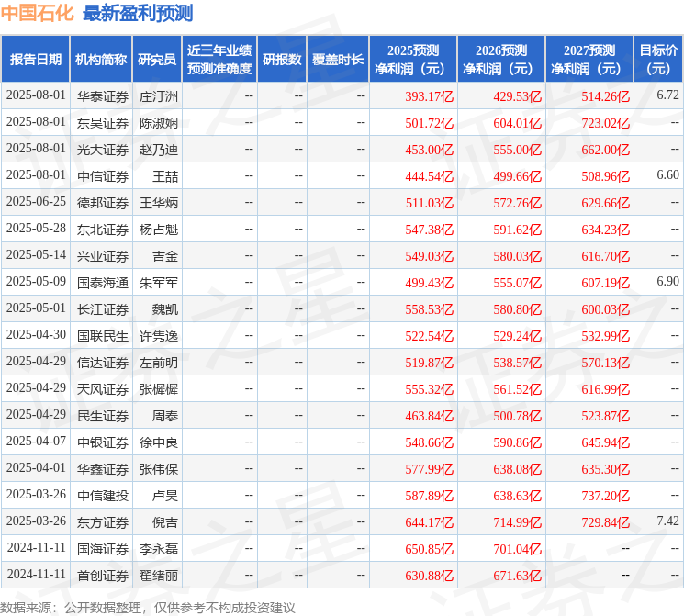Viewport: 684px width, 616px height.
Task: Click the 2025 forecast value 393.17亿
Action: [x=430, y=96]
